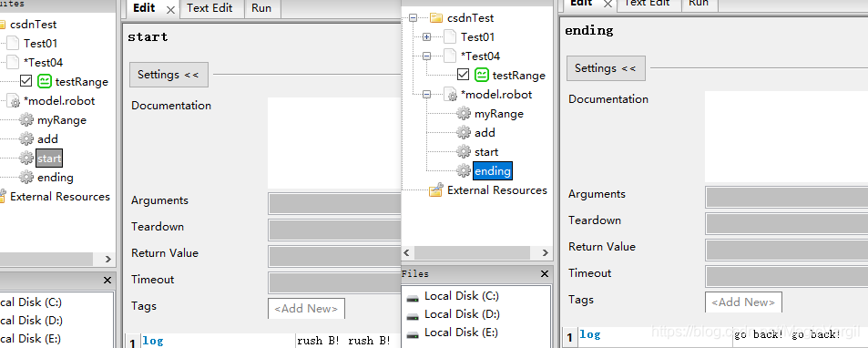
Task: Click add keyword gear icon in ending window
Action: point(464,133)
